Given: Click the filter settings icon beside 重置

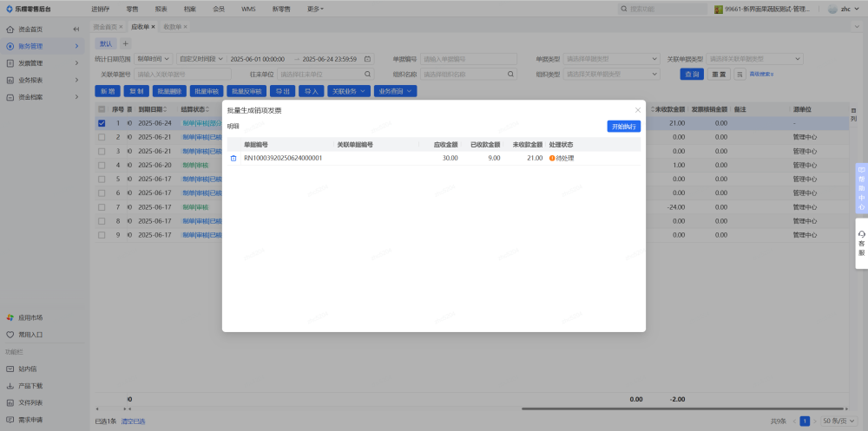Looking at the screenshot, I should [x=740, y=75].
